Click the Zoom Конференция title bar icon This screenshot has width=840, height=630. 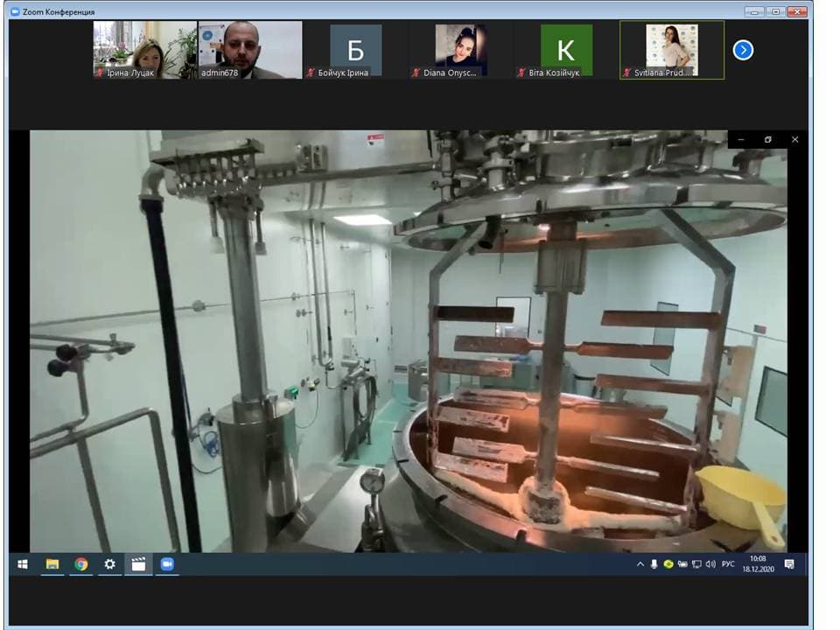[15, 11]
